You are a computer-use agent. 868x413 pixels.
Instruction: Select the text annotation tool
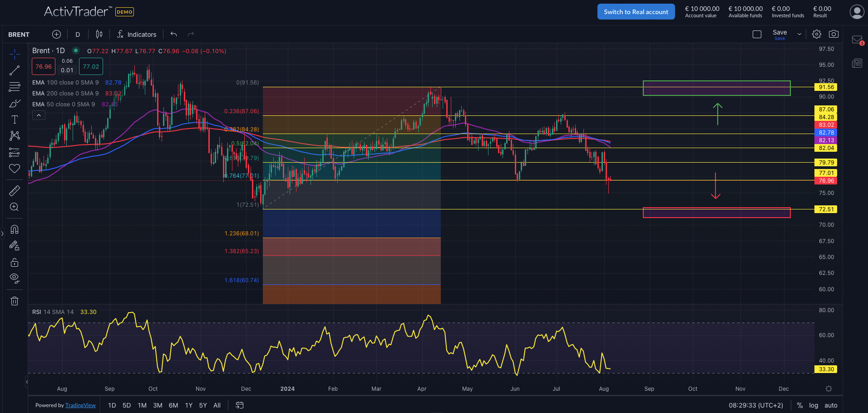point(15,119)
